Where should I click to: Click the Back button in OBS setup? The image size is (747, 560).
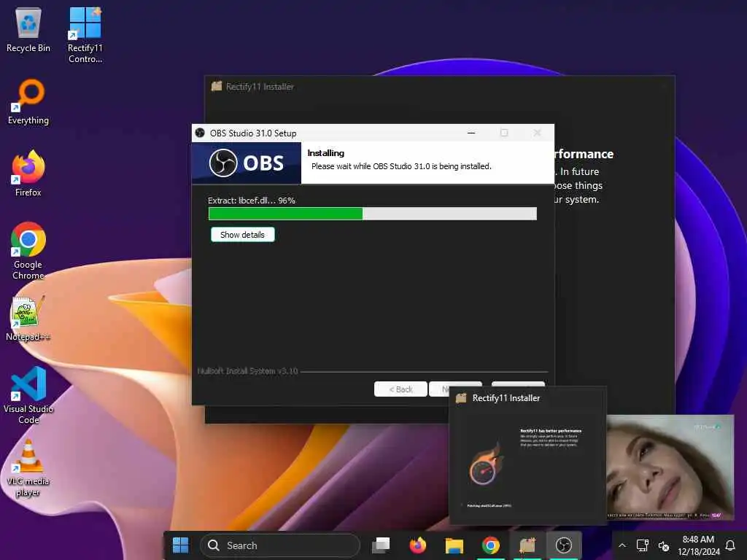pyautogui.click(x=400, y=389)
